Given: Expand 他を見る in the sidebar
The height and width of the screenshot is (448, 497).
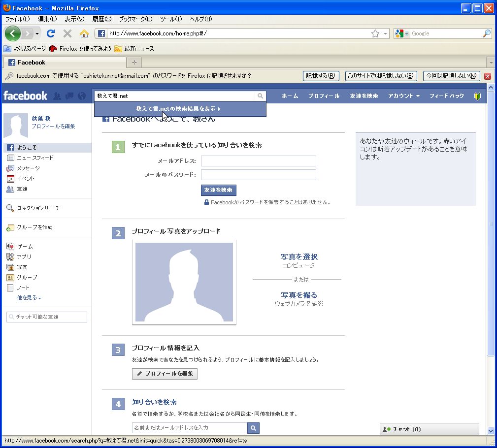Looking at the screenshot, I should 29,298.
